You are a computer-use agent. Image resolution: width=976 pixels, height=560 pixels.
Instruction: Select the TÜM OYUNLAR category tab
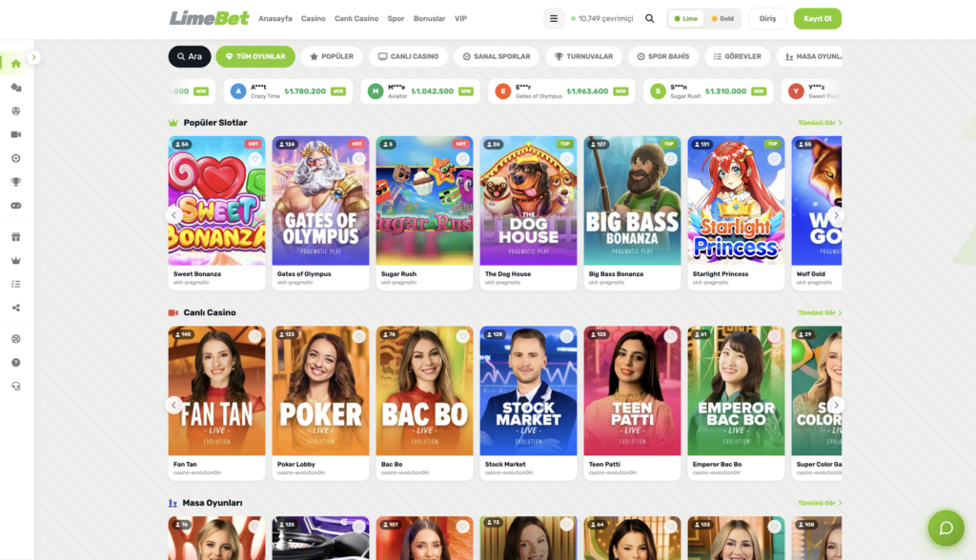coord(255,56)
